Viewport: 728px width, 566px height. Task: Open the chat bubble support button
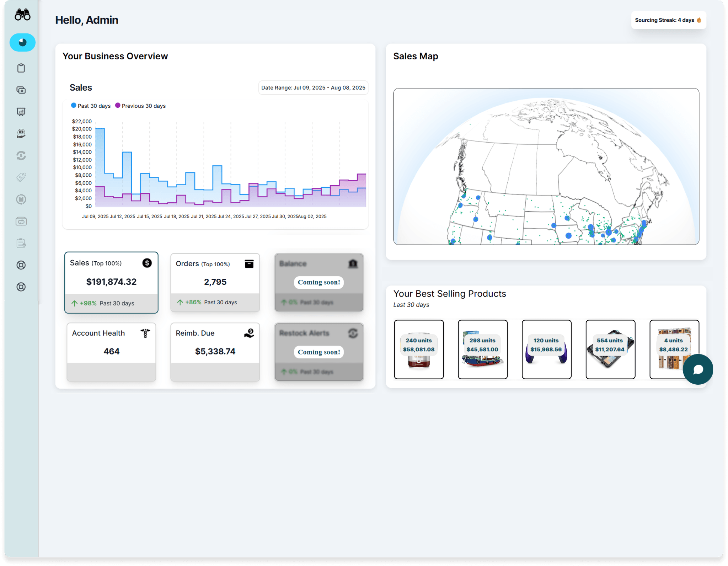point(697,369)
